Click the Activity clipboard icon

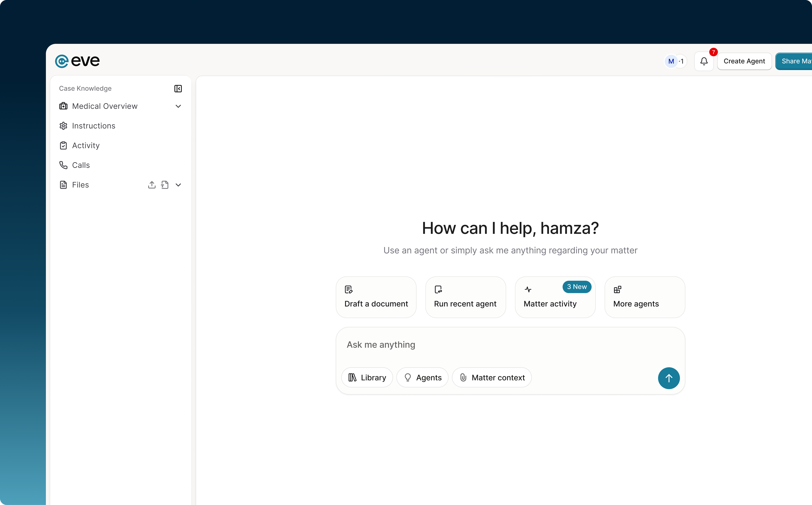(63, 146)
